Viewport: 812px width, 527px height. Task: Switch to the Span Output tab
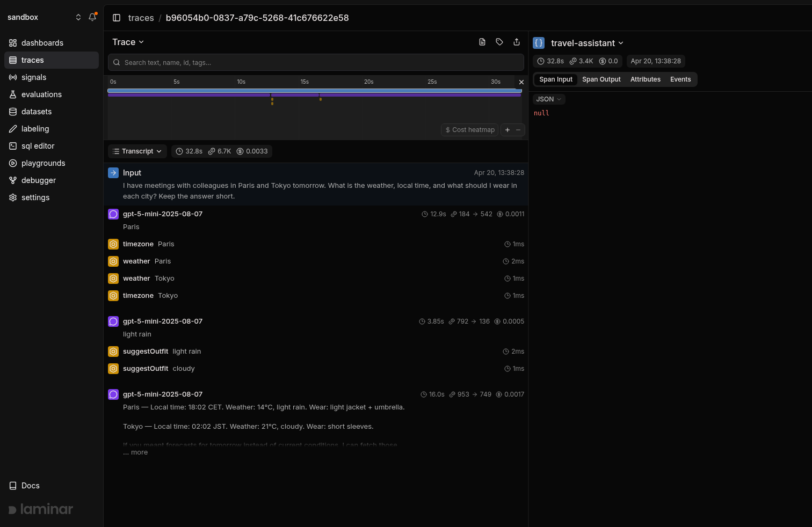[601, 79]
